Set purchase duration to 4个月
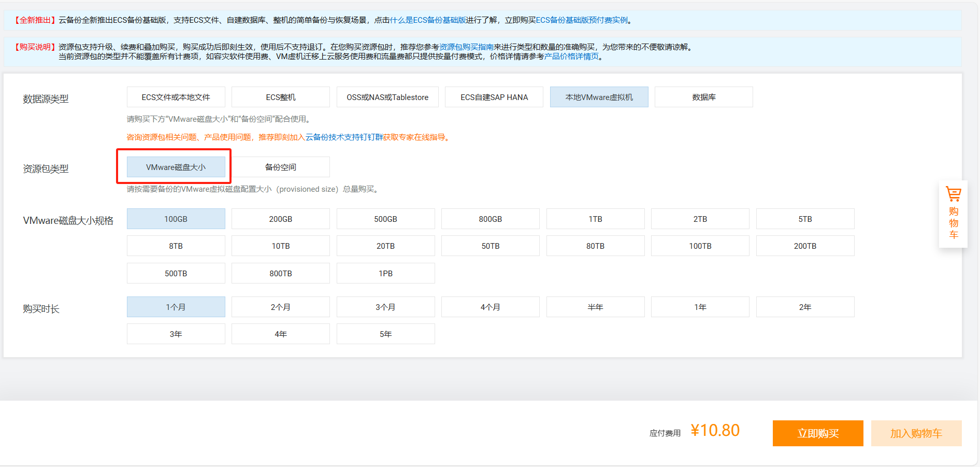 [491, 307]
